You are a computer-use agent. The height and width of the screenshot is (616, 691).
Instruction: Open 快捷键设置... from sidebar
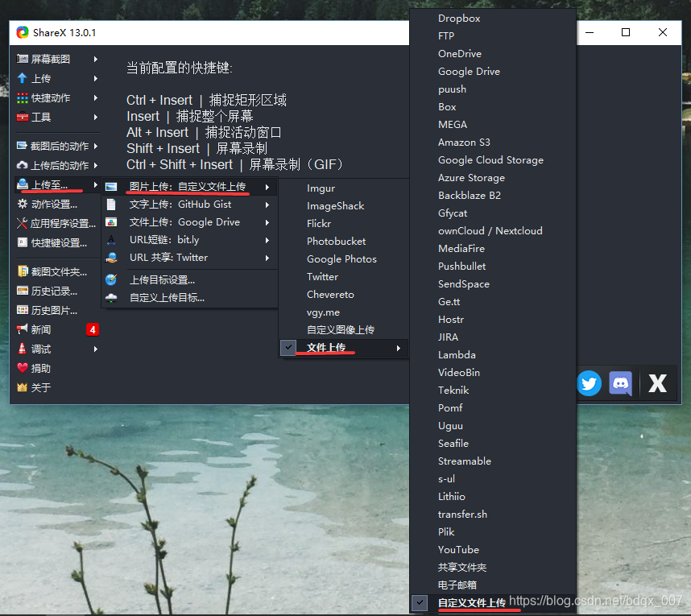point(59,243)
